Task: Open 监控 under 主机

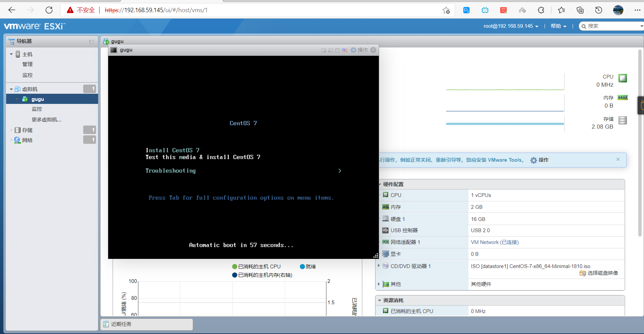Action: pyautogui.click(x=27, y=75)
